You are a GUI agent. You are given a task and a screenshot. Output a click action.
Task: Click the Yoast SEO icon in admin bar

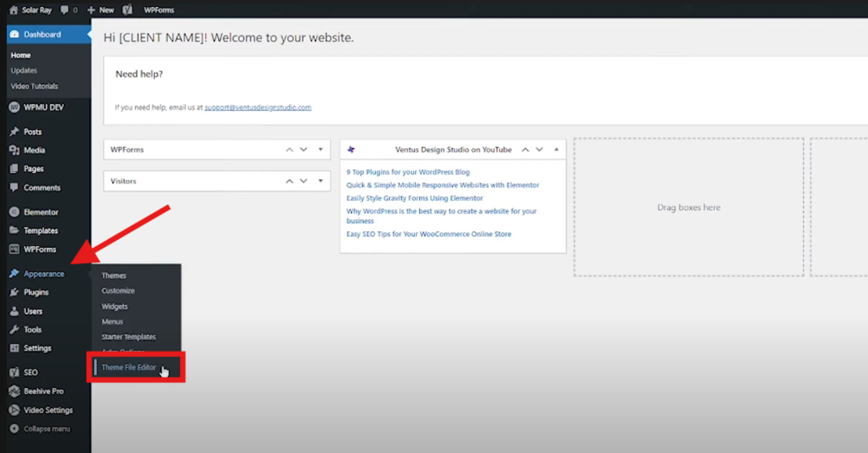[x=127, y=10]
